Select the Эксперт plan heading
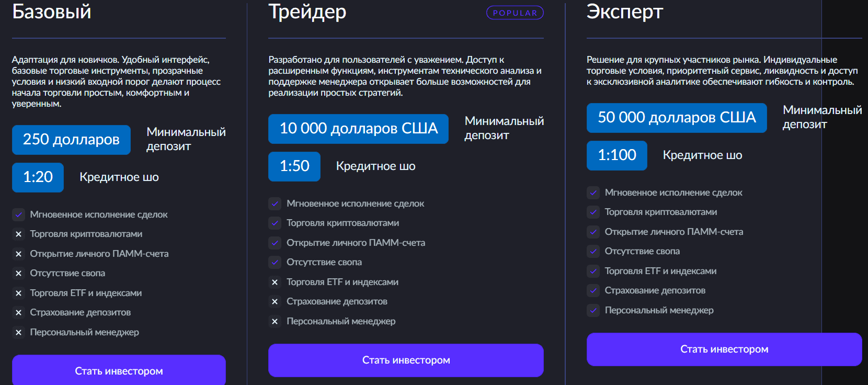 pyautogui.click(x=624, y=13)
